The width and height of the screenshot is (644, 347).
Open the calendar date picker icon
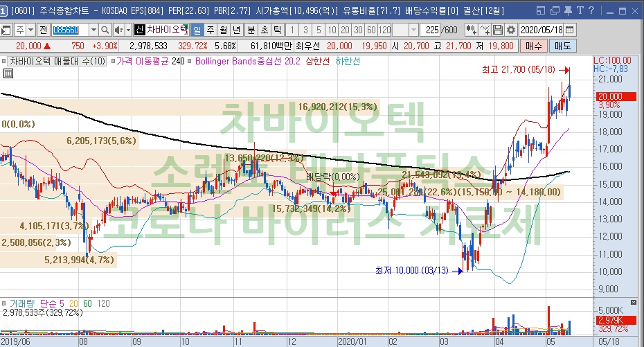(x=570, y=30)
